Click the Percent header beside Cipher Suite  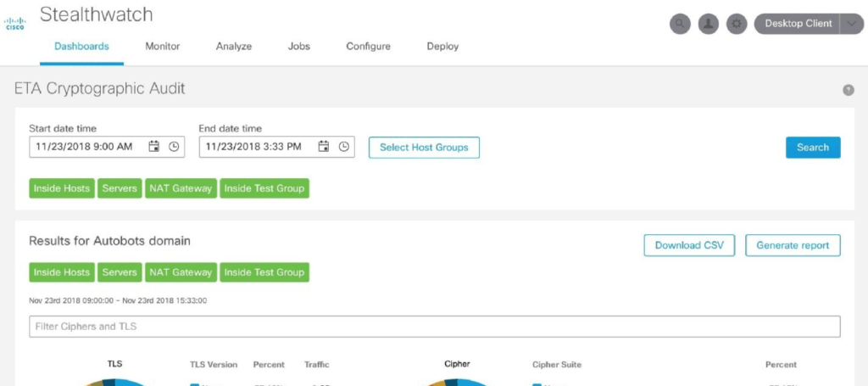coord(781,365)
